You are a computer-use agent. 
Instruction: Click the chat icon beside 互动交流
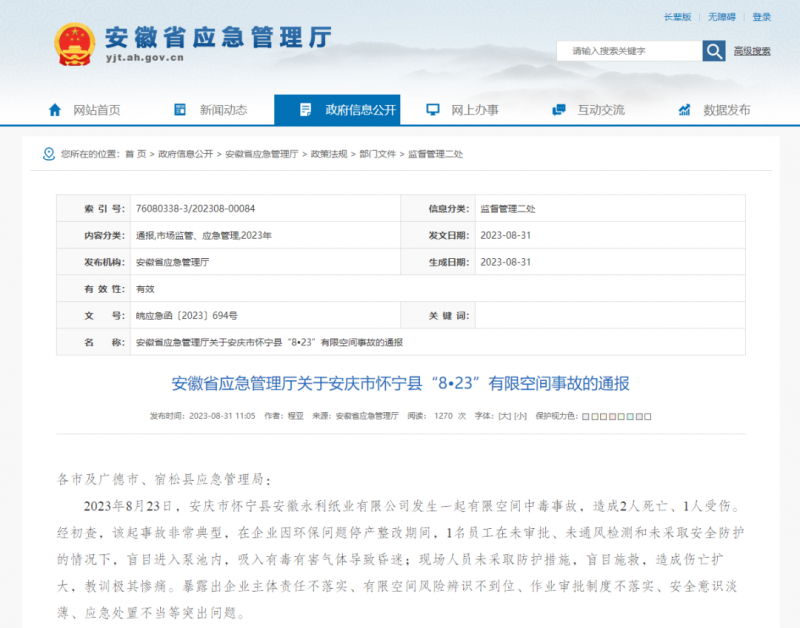[x=558, y=110]
